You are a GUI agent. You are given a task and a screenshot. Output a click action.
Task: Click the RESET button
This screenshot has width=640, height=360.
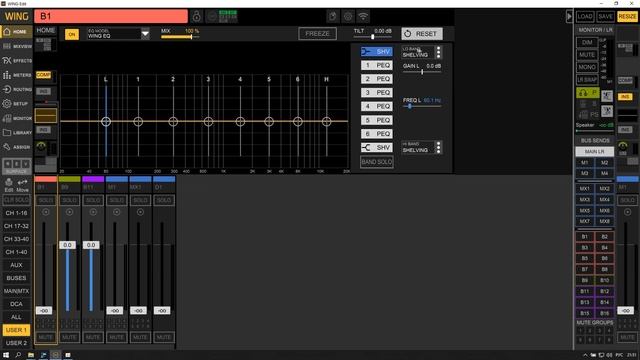[x=422, y=34]
